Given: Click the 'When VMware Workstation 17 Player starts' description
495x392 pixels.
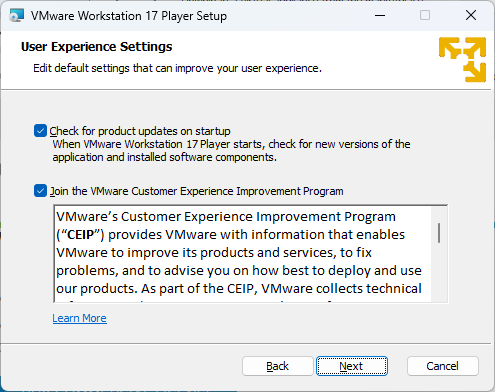Looking at the screenshot, I should coord(231,151).
